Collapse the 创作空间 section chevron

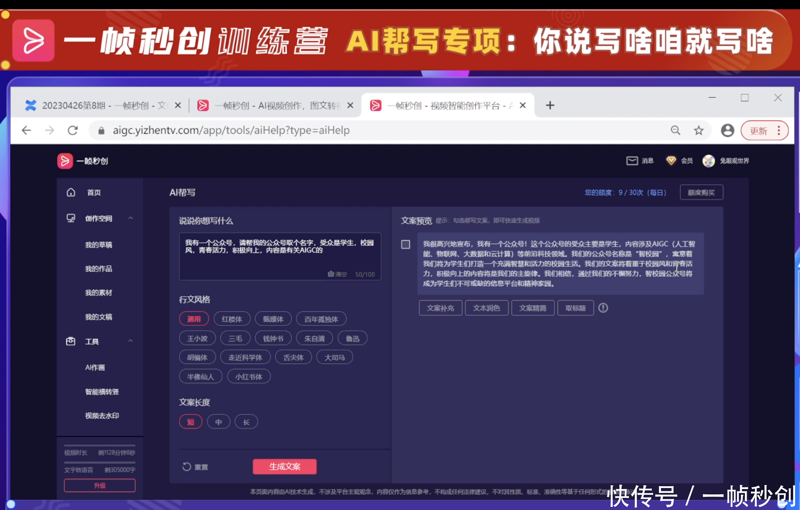coord(131,218)
